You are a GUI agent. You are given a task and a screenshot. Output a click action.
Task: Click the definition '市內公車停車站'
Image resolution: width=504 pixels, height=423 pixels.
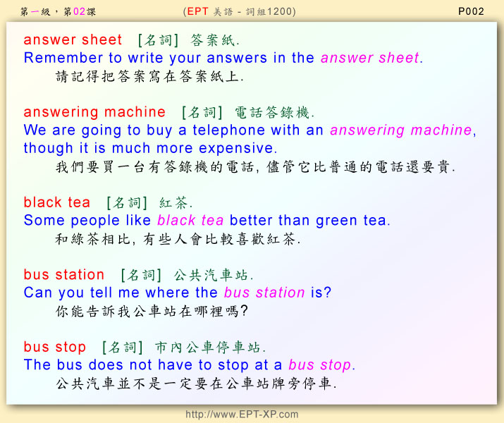pos(211,348)
